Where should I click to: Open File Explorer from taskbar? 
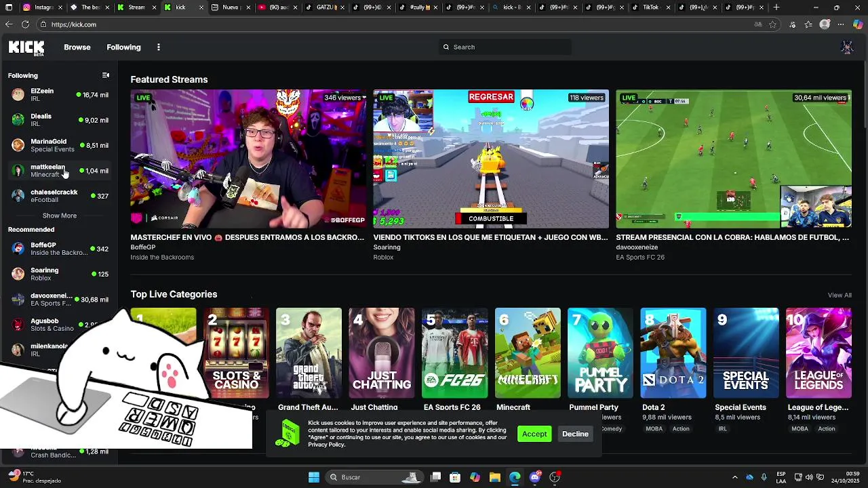(495, 477)
